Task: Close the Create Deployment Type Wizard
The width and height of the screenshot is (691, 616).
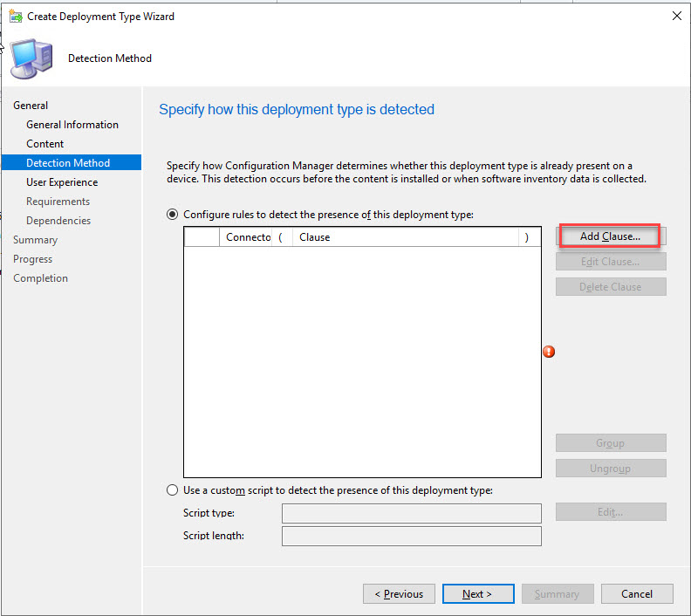Action: pos(676,16)
